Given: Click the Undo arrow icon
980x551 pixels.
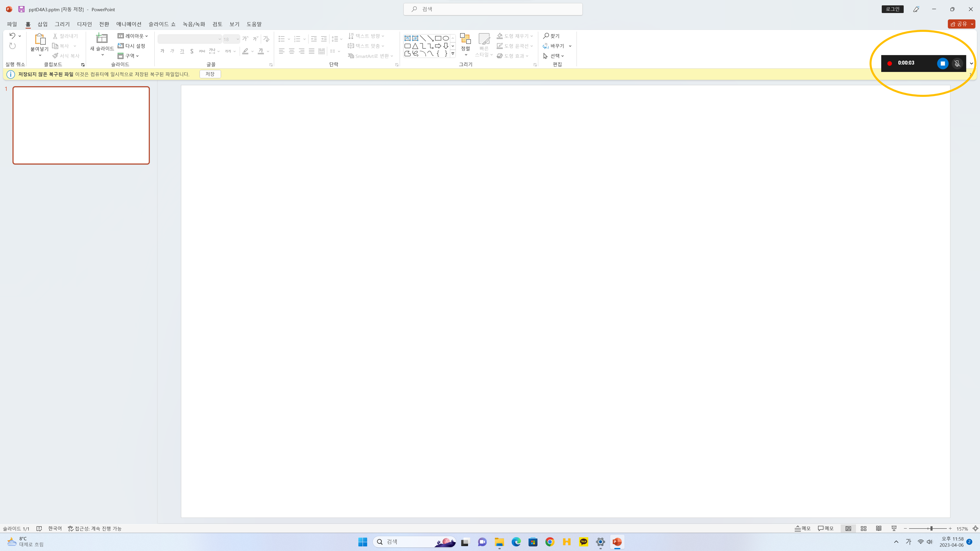Looking at the screenshot, I should point(12,36).
